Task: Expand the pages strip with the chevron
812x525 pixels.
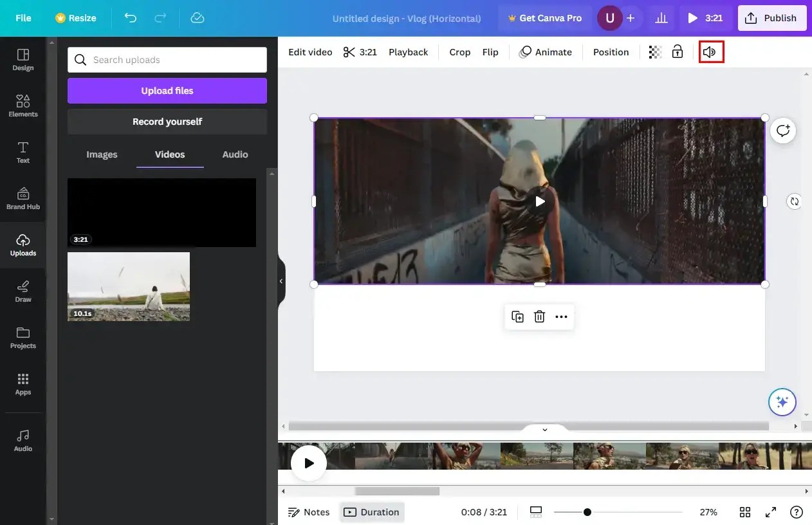Action: pyautogui.click(x=544, y=430)
